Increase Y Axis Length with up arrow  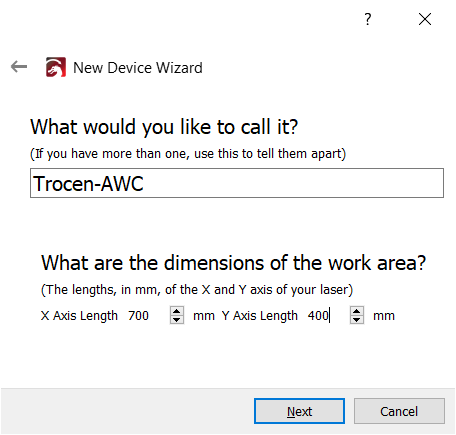coord(357,311)
